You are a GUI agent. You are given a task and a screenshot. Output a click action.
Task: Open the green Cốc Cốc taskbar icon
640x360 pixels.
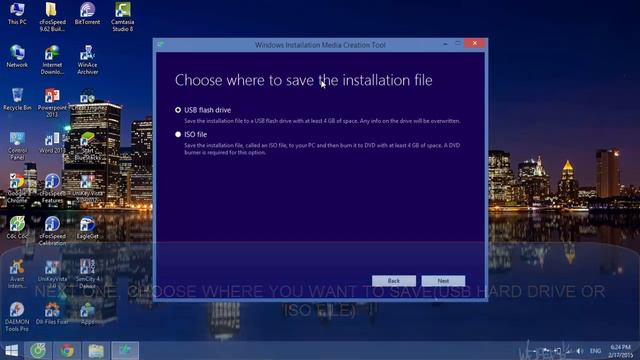[x=38, y=351]
